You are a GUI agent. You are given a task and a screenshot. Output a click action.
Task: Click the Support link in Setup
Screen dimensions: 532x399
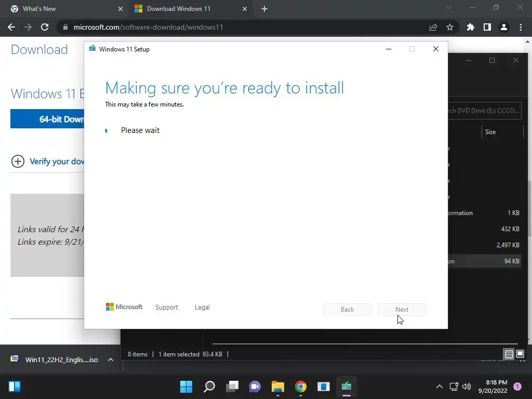[167, 308]
